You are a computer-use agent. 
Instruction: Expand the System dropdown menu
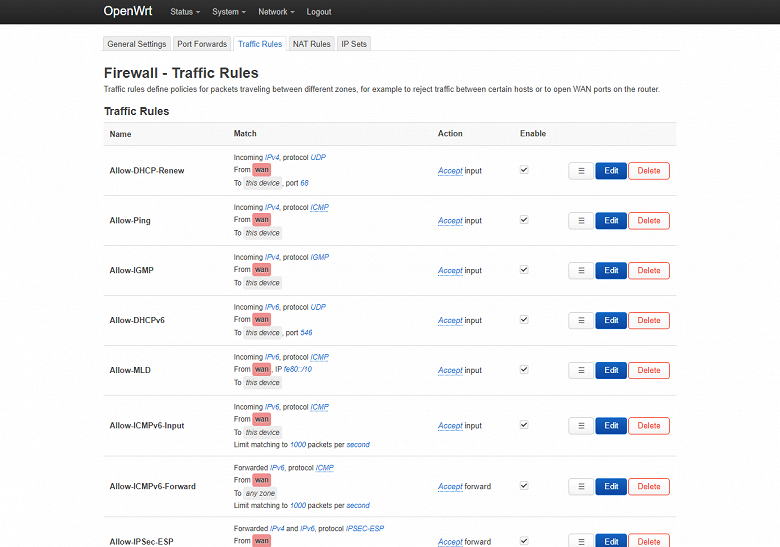(x=230, y=12)
